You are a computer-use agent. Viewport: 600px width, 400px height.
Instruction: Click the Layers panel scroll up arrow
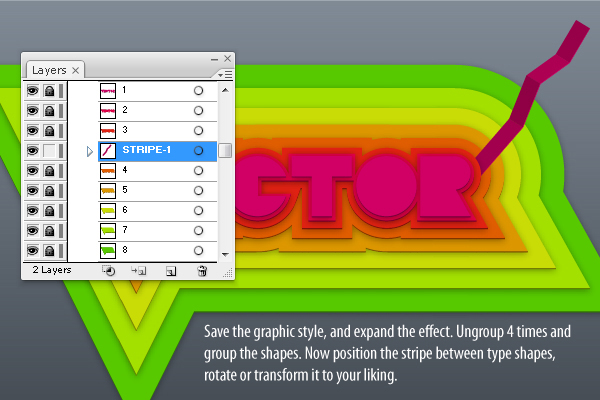[x=225, y=91]
